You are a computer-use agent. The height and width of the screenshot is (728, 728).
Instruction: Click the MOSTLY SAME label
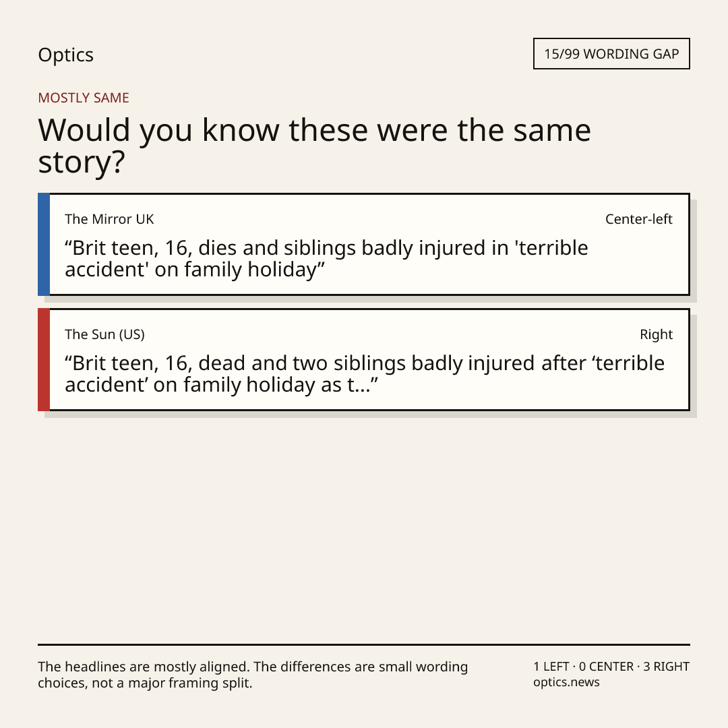click(x=84, y=98)
